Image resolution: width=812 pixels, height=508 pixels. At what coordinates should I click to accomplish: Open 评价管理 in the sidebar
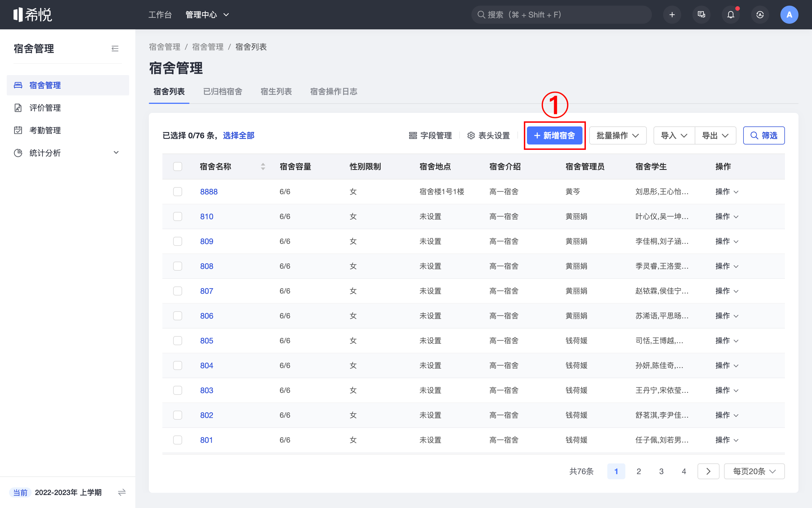[68, 108]
